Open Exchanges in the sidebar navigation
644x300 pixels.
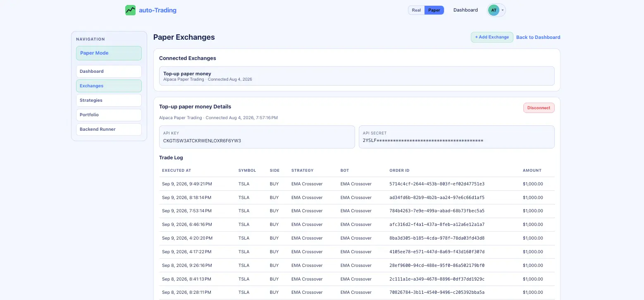coord(109,86)
